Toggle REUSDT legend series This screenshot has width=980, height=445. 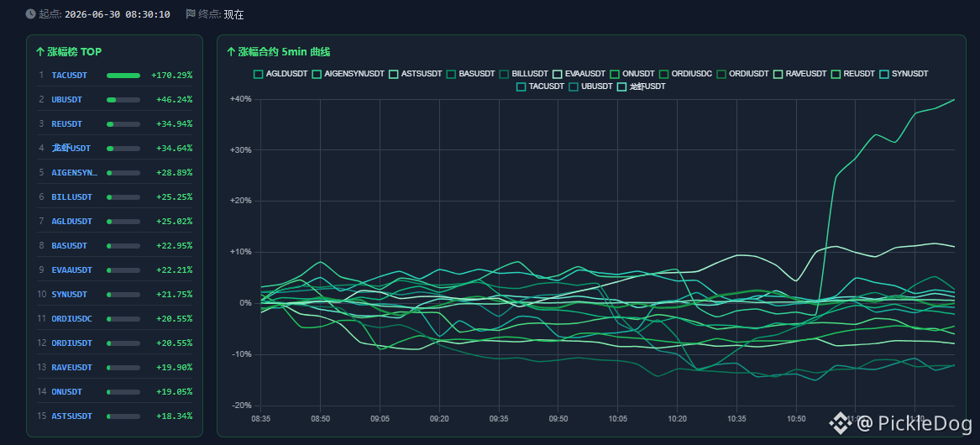(853, 74)
